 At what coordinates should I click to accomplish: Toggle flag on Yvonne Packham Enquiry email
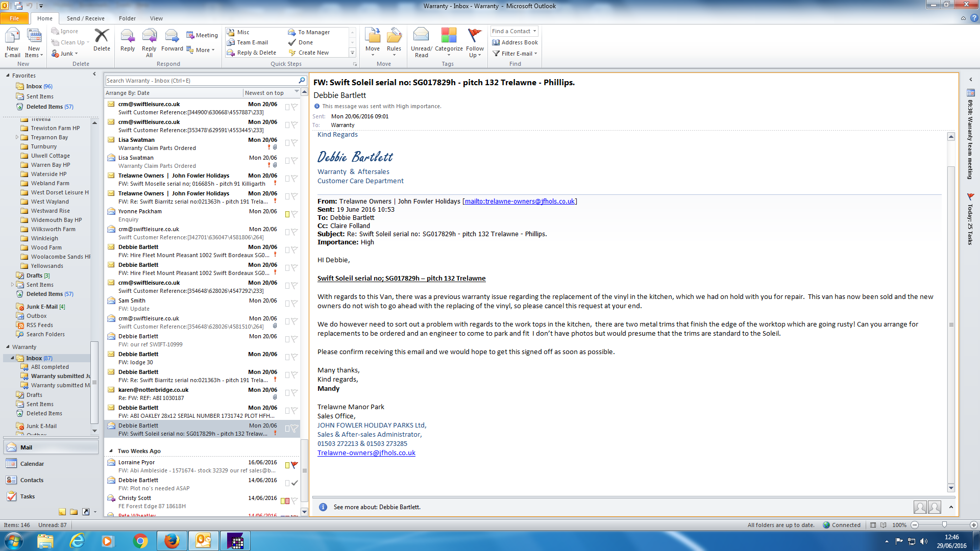pos(295,214)
